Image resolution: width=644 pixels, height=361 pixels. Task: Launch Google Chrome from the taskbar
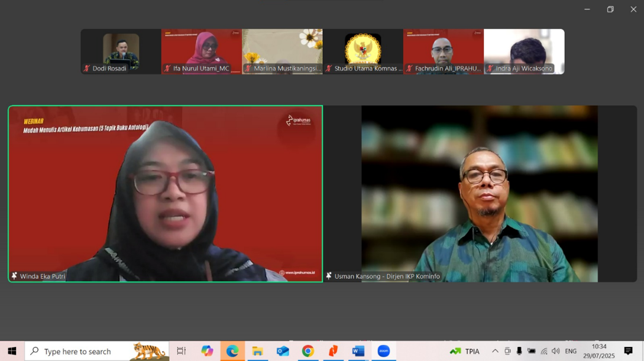pyautogui.click(x=308, y=351)
